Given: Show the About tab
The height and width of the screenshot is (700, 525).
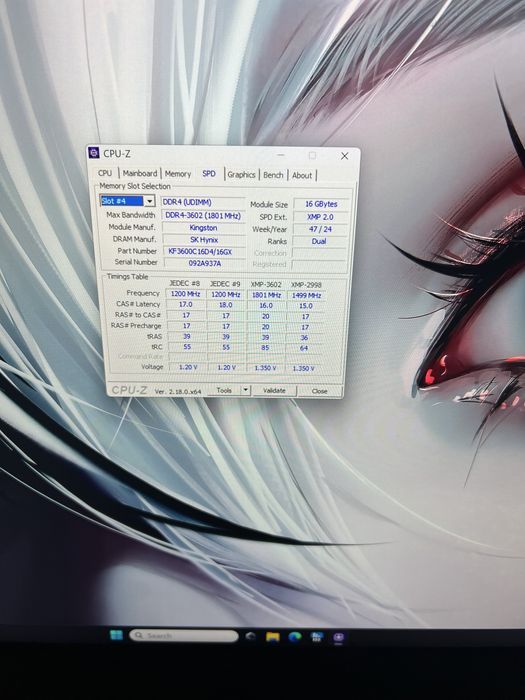Looking at the screenshot, I should (302, 175).
